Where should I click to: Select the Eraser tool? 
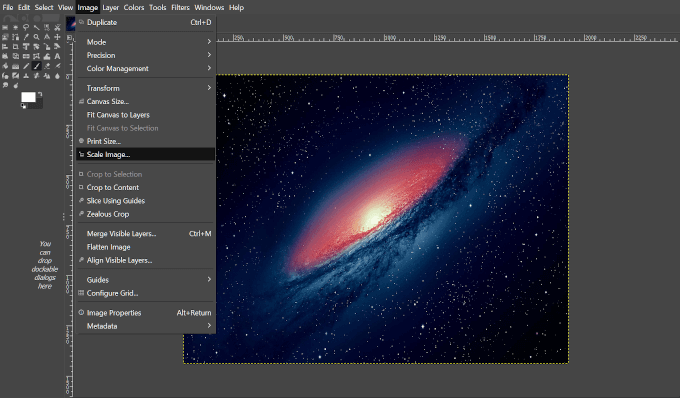pyautogui.click(x=47, y=66)
